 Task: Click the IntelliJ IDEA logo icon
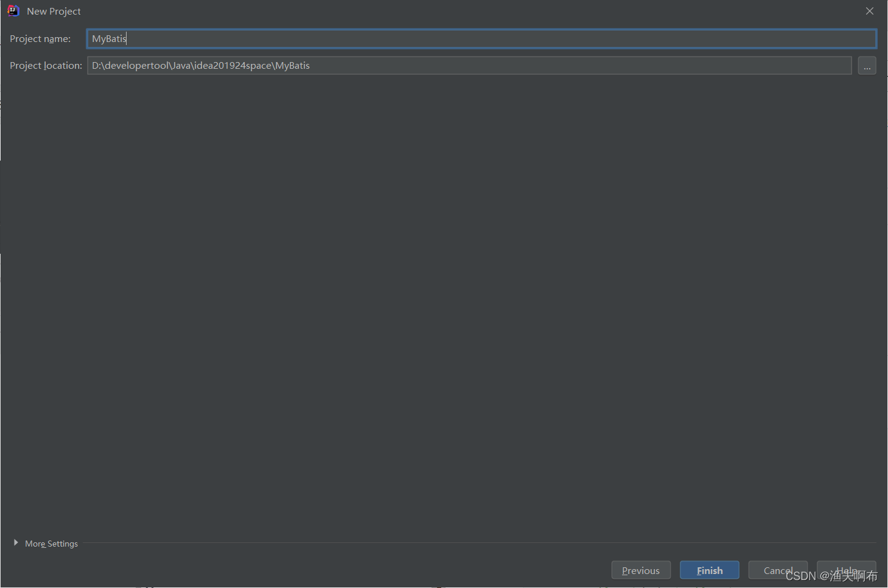pyautogui.click(x=13, y=11)
